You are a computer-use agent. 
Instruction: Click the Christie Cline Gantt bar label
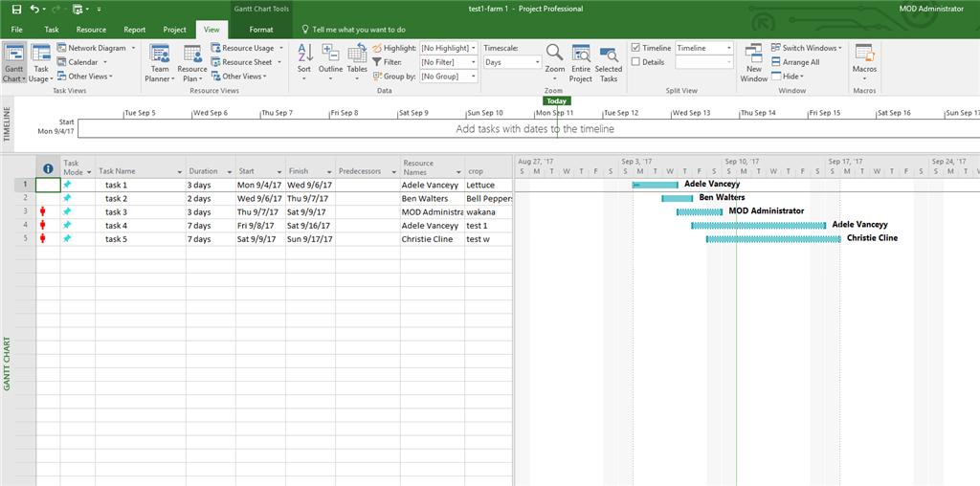872,238
